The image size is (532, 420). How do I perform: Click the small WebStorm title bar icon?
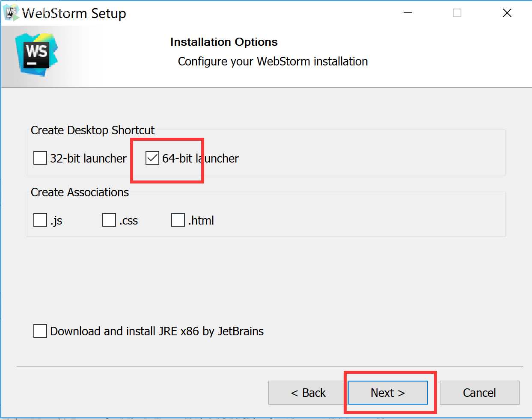11,13
